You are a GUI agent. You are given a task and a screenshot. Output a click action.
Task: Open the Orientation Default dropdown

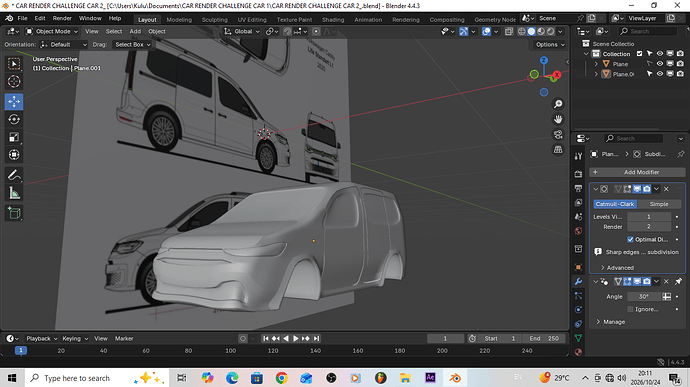(64, 44)
